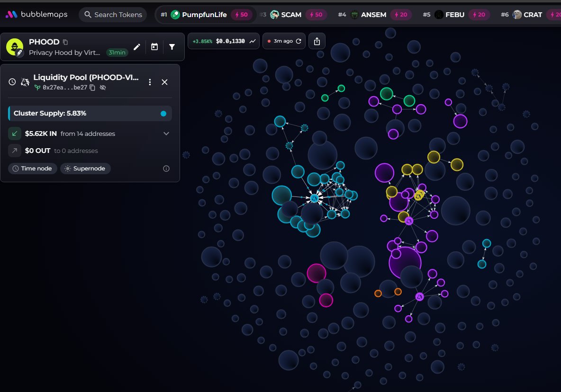Viewport: 561px width, 392px height.
Task: Click the '3m ago' update status
Action: pos(283,41)
